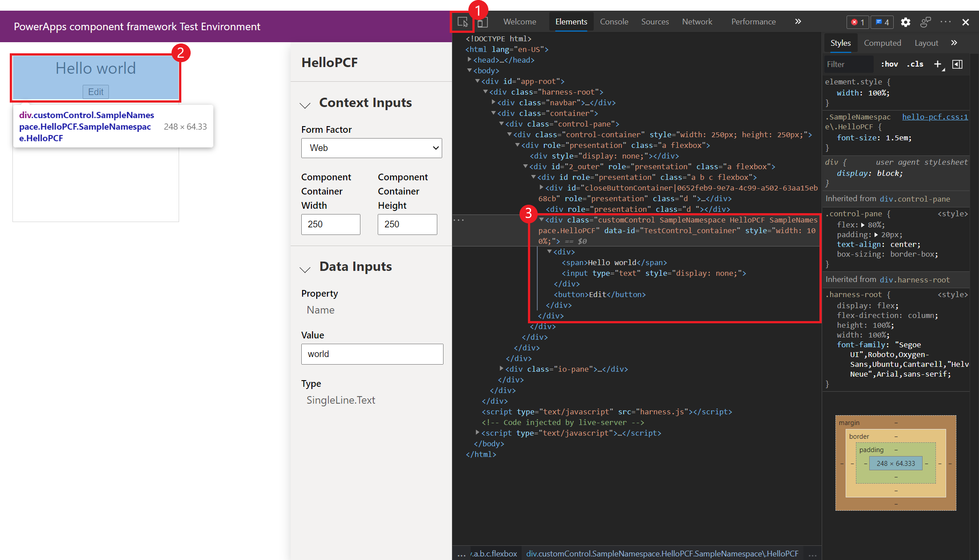Click the styles Filter input
This screenshot has width=979, height=560.
click(849, 64)
